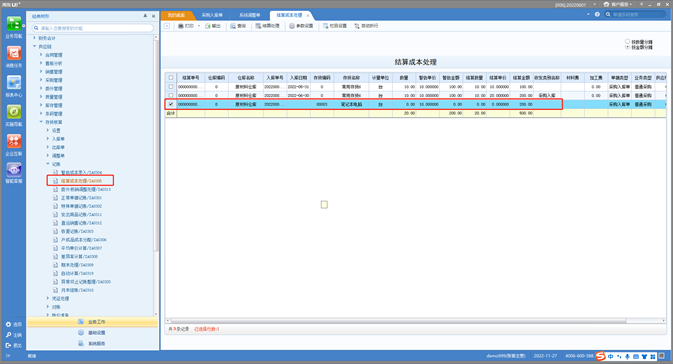Click the 查询 search toolbar icon
The height and width of the screenshot is (364, 673).
coord(233,26)
